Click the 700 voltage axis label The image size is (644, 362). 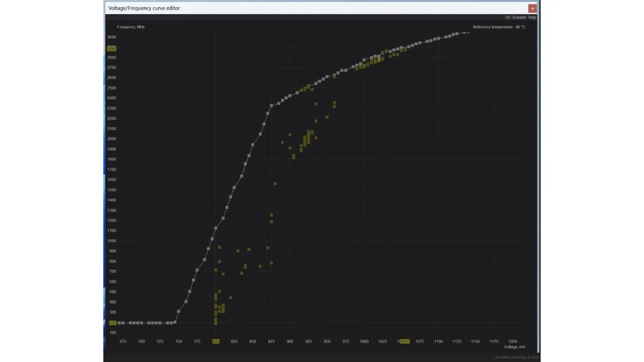(x=142, y=342)
